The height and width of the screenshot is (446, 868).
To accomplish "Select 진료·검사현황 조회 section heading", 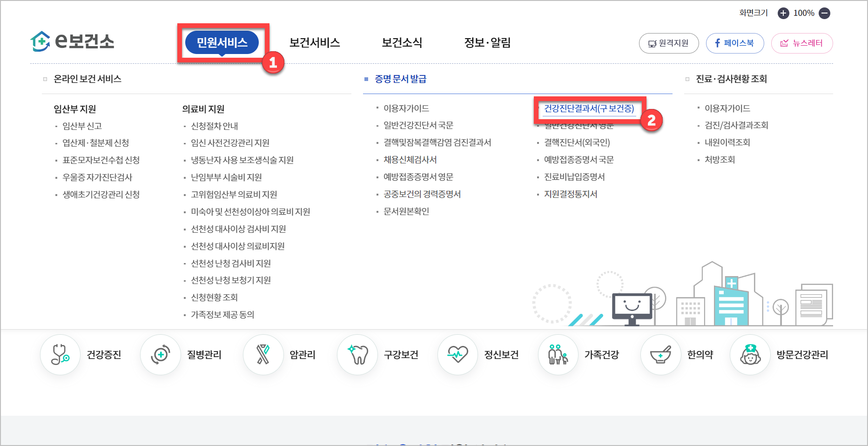I will tap(731, 79).
